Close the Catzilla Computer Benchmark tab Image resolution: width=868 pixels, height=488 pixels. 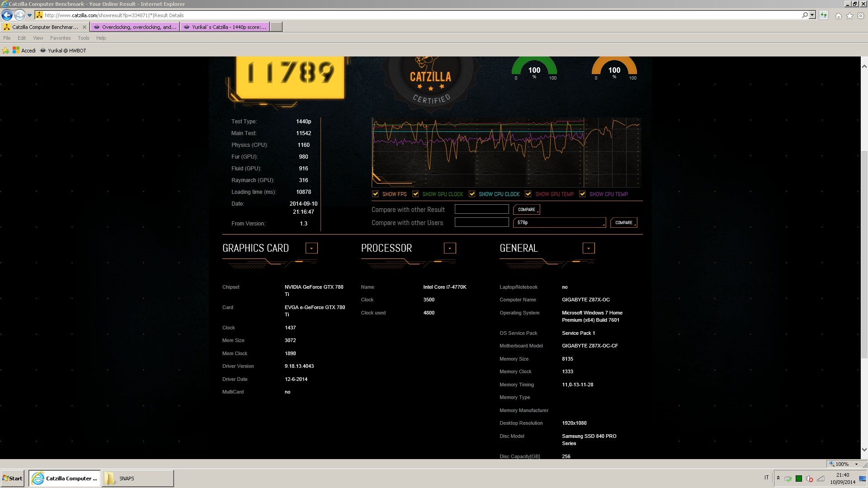point(84,27)
